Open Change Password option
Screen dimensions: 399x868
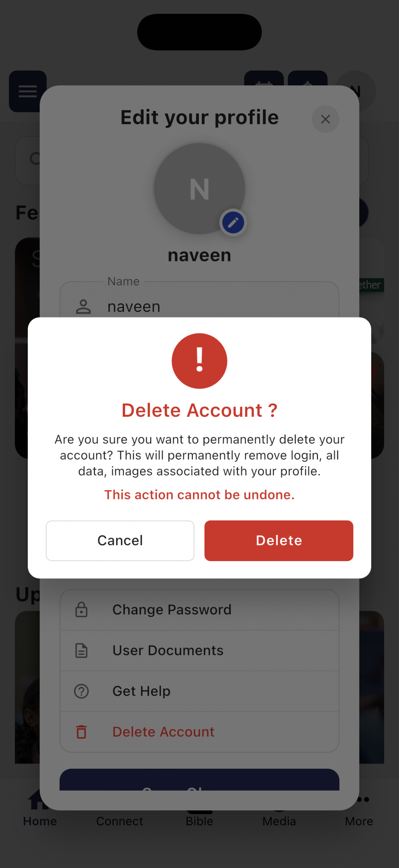pos(199,610)
